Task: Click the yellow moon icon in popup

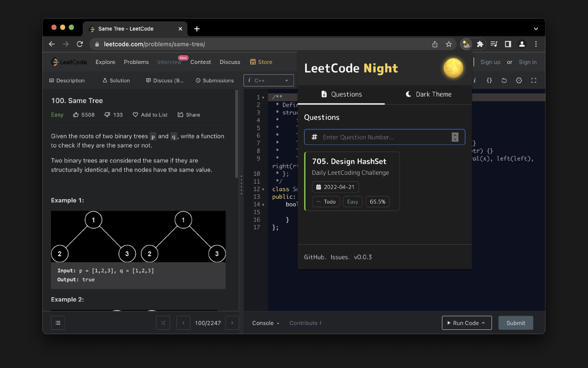Action: [453, 68]
